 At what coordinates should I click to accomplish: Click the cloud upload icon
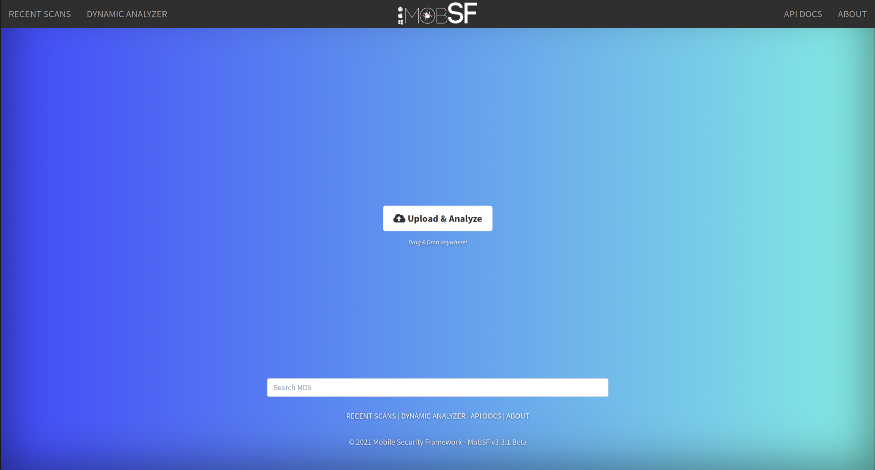coord(399,219)
